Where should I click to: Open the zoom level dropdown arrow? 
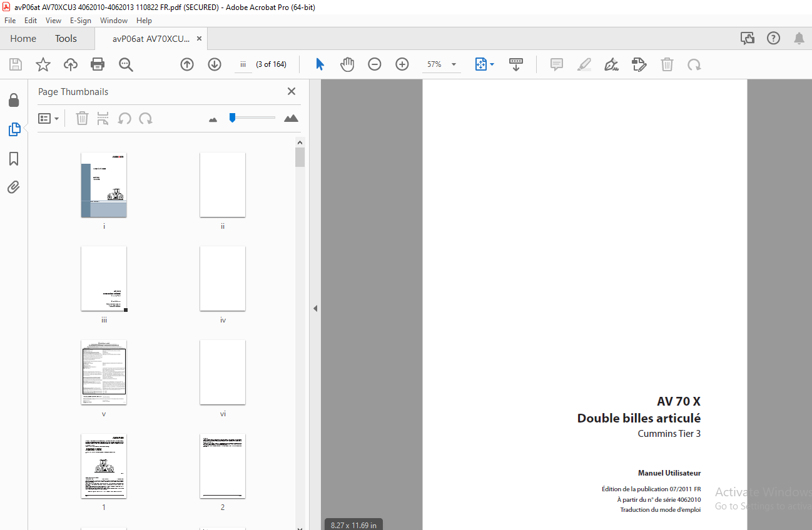click(x=454, y=64)
